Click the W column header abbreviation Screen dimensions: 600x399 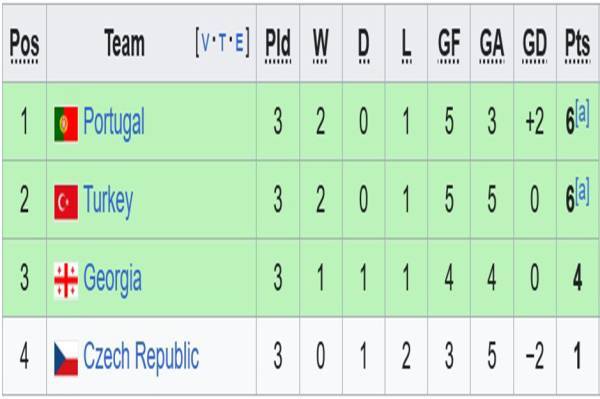pos(321,45)
